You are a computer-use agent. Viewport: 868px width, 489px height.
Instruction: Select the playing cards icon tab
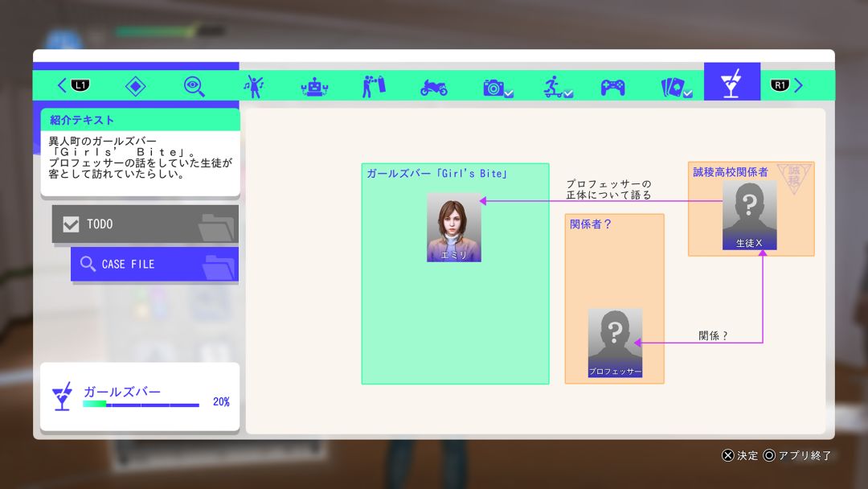tap(676, 87)
